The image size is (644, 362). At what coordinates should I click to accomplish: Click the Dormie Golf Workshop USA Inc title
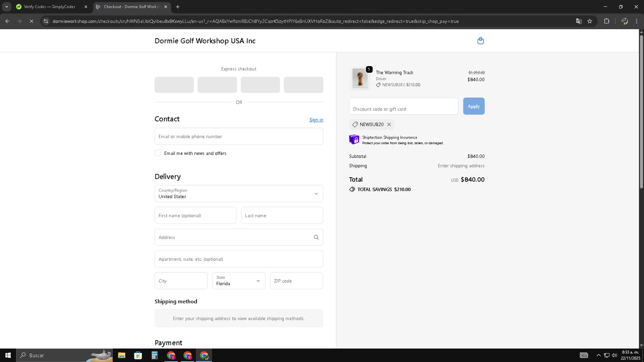click(205, 41)
